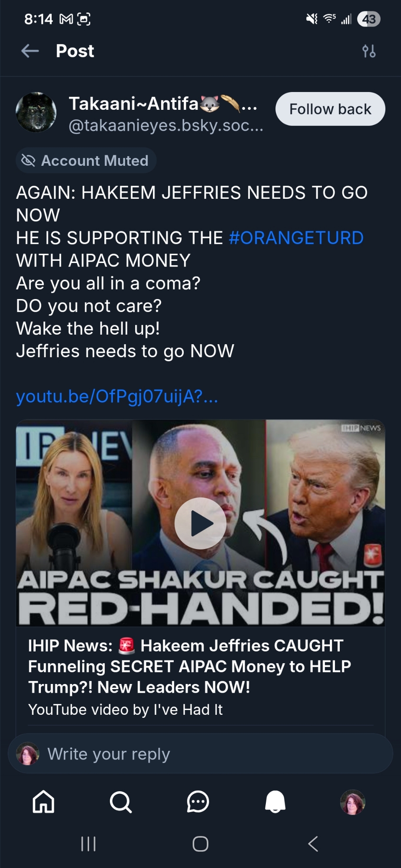The width and height of the screenshot is (401, 868).
Task: Go back using the arrow beside Post
Action: point(30,51)
